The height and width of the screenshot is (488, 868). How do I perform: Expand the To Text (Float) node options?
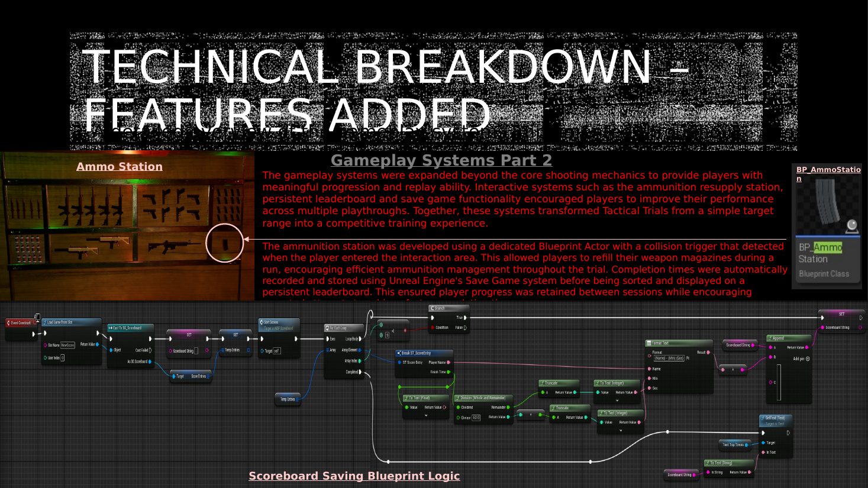pyautogui.click(x=425, y=415)
